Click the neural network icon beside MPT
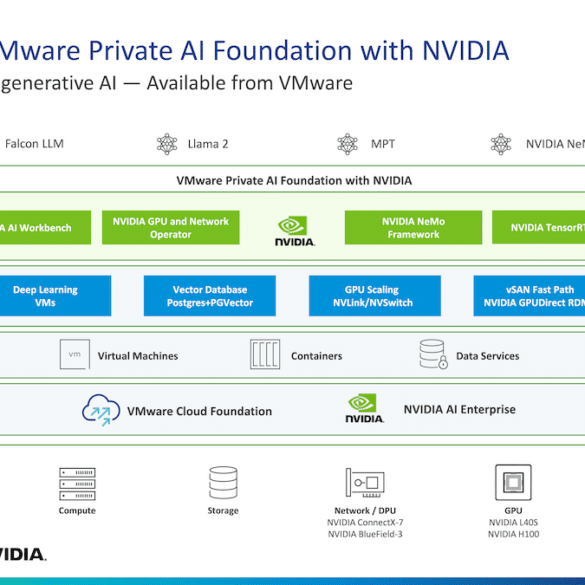This screenshot has width=585, height=585. tap(347, 144)
